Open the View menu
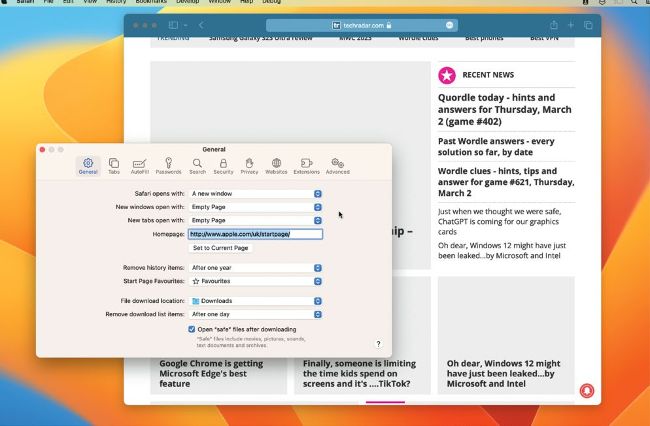Viewport: 650px width, 426px height. point(90,2)
